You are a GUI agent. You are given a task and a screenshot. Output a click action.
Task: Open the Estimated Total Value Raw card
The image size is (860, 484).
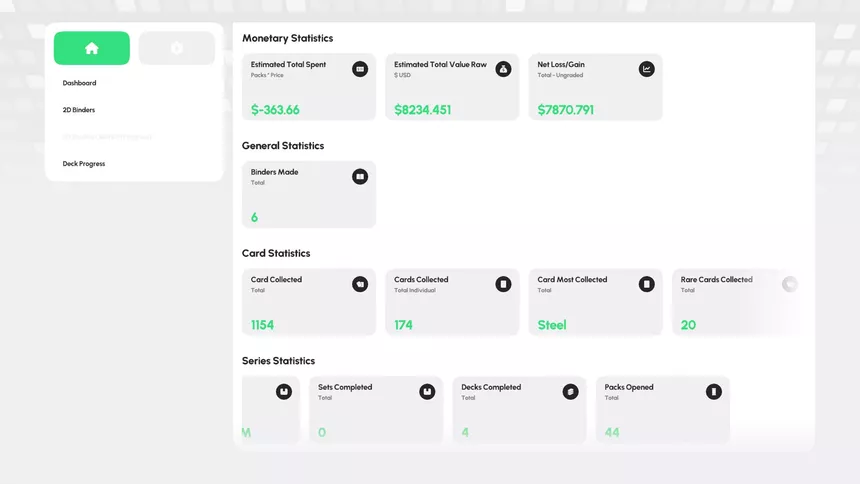pyautogui.click(x=452, y=87)
